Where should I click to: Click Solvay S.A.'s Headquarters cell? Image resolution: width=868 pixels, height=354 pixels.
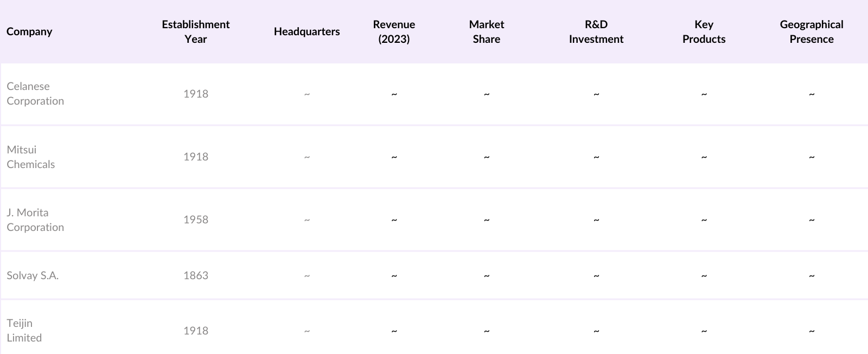click(x=307, y=275)
